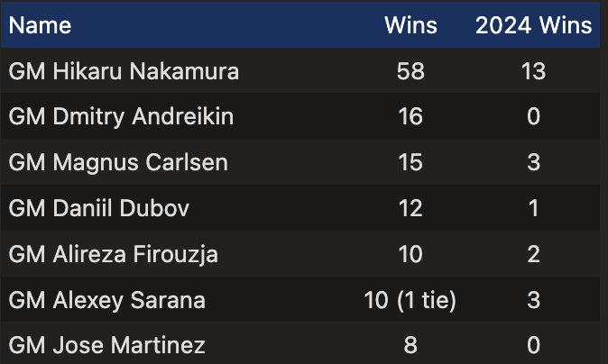Image resolution: width=608 pixels, height=364 pixels.
Task: Click Andreikin's 2024 wins value 0
Action: tap(534, 117)
